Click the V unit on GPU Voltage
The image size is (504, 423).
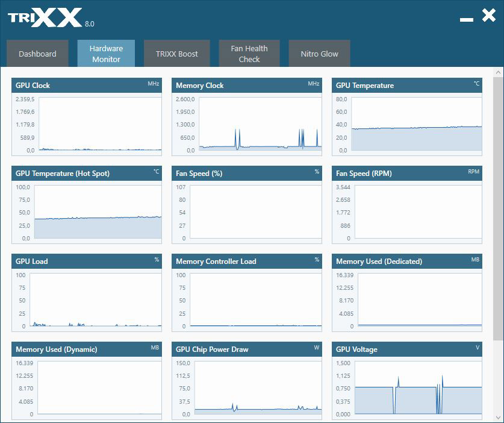[478, 348]
